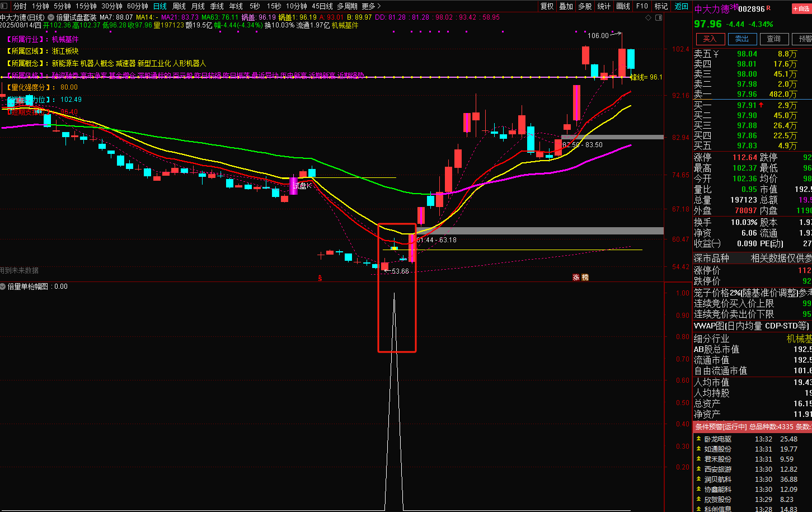Select 西安旅游 in the alert list
Screen dimensions: 812x512
tap(717, 469)
